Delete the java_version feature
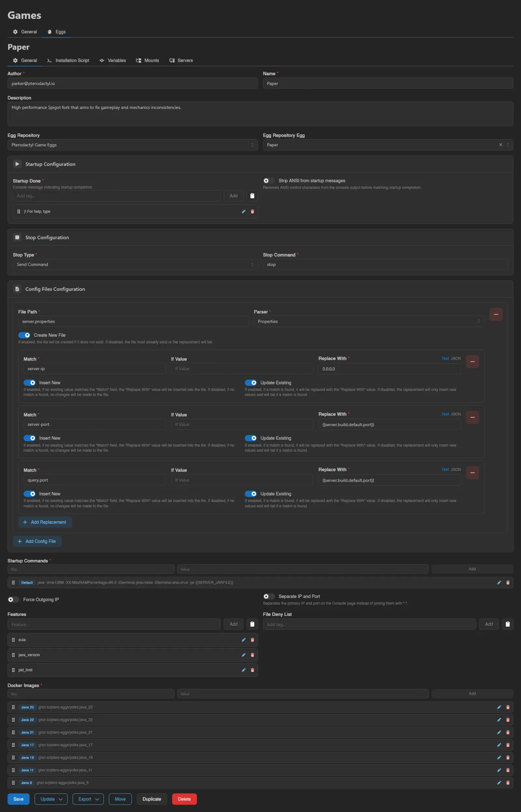The width and height of the screenshot is (521, 812). pos(252,655)
